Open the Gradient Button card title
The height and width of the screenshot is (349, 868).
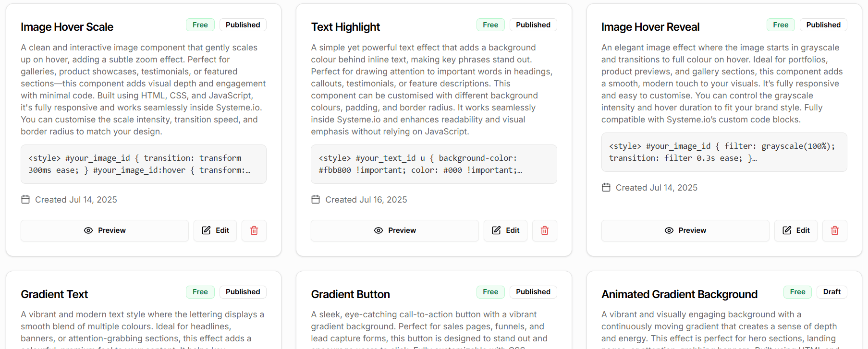pos(350,294)
